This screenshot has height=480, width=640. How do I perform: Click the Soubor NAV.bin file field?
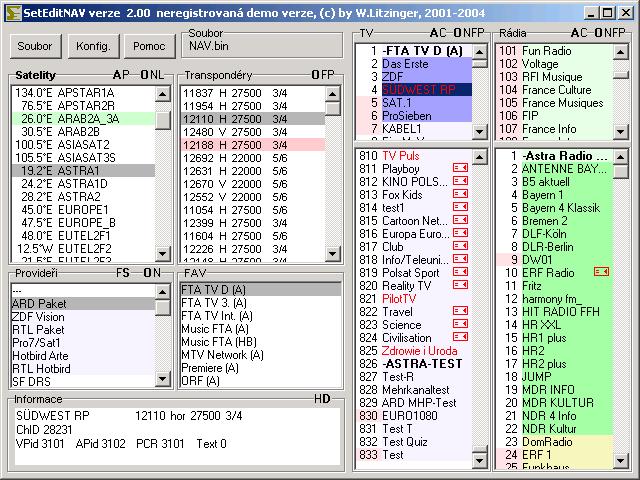click(262, 46)
